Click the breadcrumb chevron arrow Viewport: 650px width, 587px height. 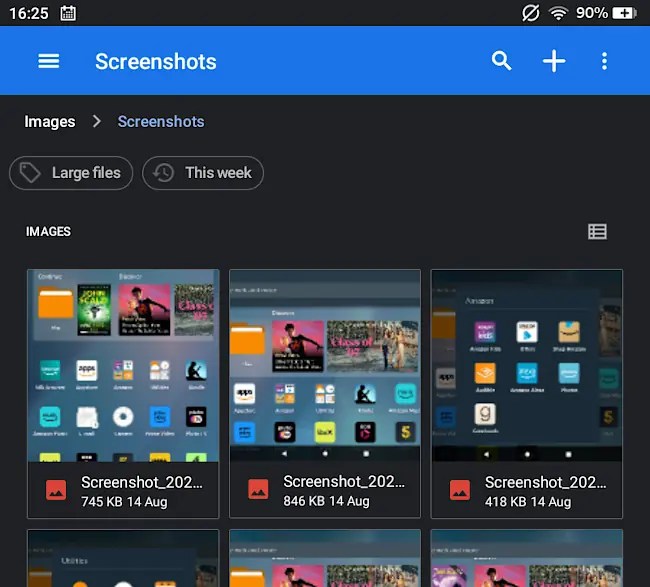click(97, 121)
